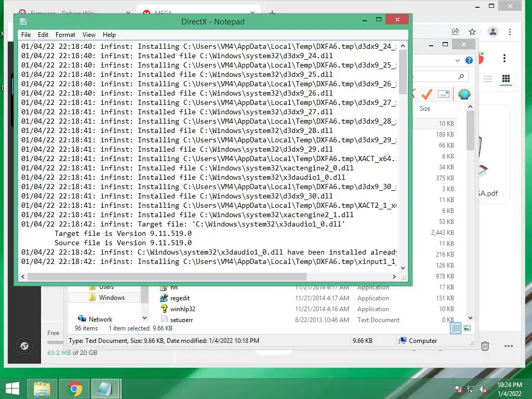Open the Chrome profile avatar
This screenshot has height=399, width=532.
(493, 32)
